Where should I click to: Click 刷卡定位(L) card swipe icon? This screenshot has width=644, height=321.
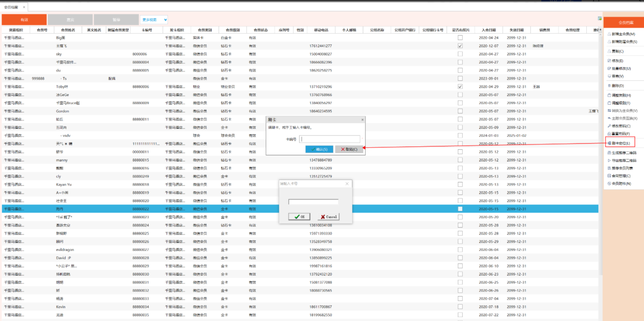pyautogui.click(x=609, y=144)
